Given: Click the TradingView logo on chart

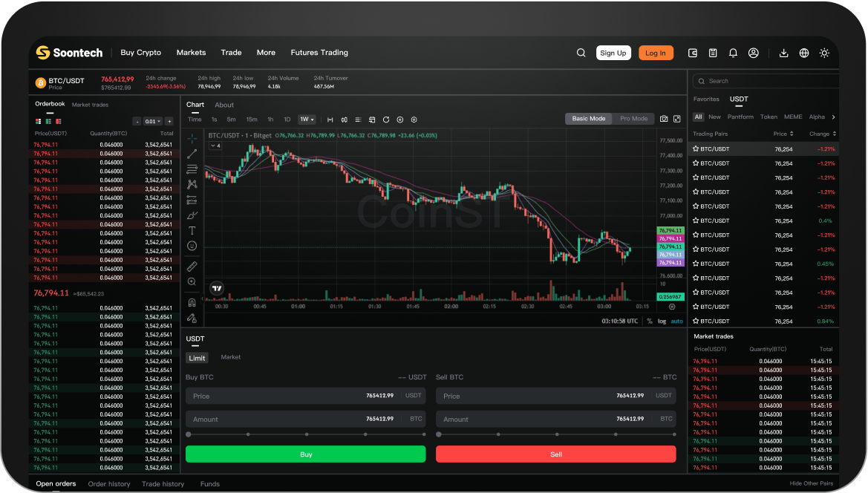Looking at the screenshot, I should 217,288.
